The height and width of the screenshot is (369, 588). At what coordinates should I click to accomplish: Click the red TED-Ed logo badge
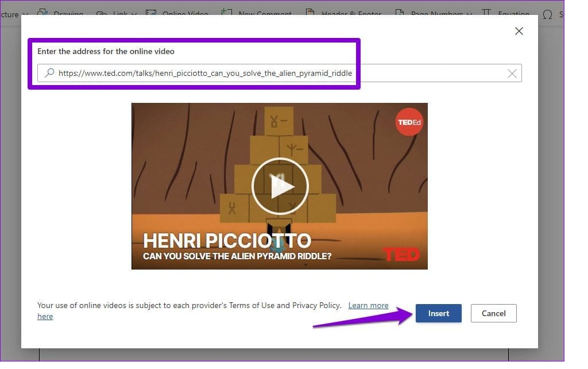click(x=409, y=122)
